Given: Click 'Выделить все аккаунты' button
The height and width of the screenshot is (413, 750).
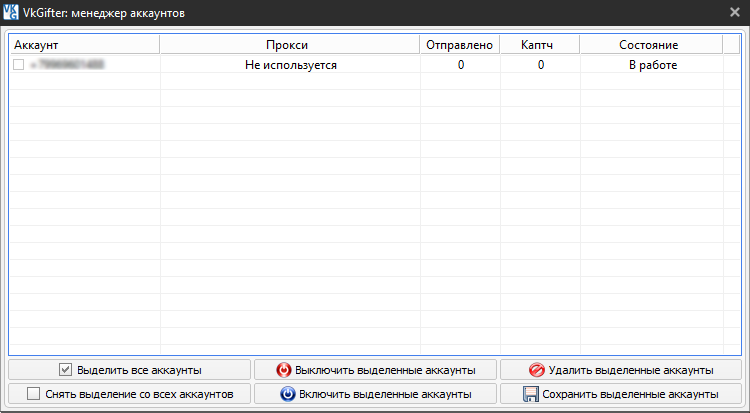Looking at the screenshot, I should (130, 370).
